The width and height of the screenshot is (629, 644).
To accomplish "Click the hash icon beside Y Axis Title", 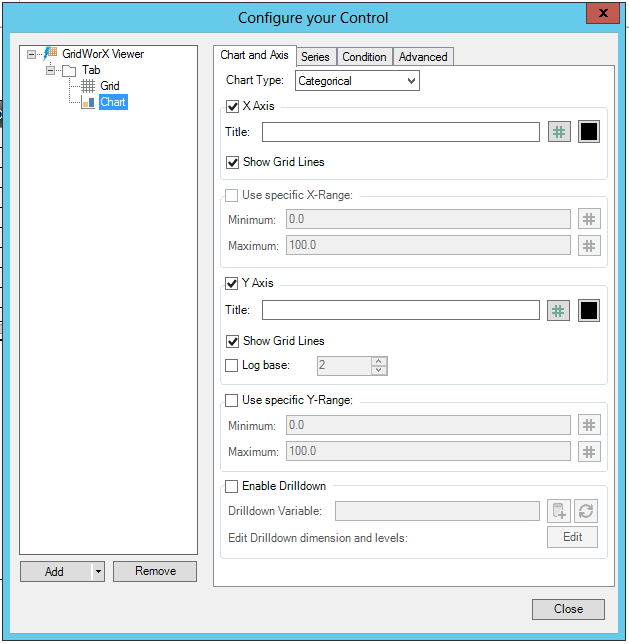I will click(559, 311).
